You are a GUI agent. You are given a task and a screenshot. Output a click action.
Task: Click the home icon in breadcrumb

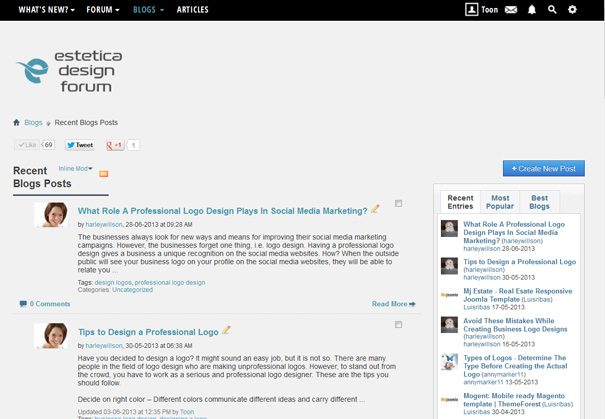16,122
